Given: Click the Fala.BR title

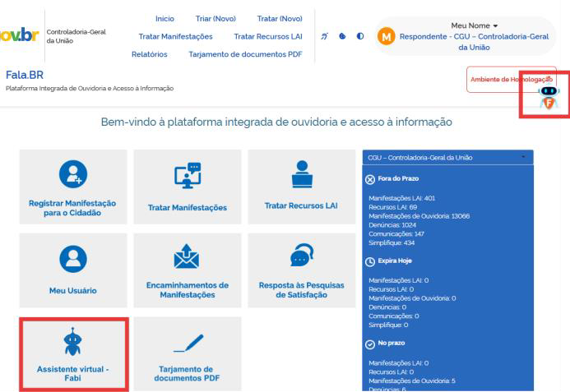Looking at the screenshot, I should point(25,75).
